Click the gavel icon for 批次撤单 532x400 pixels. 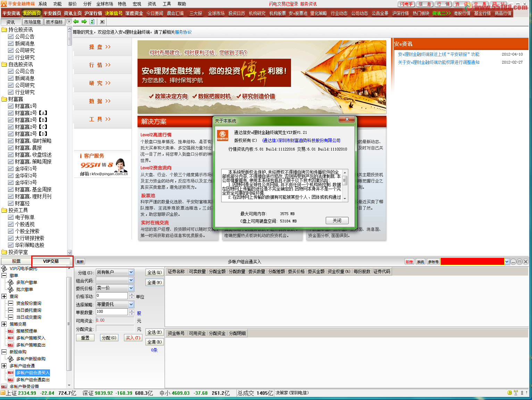point(11,289)
